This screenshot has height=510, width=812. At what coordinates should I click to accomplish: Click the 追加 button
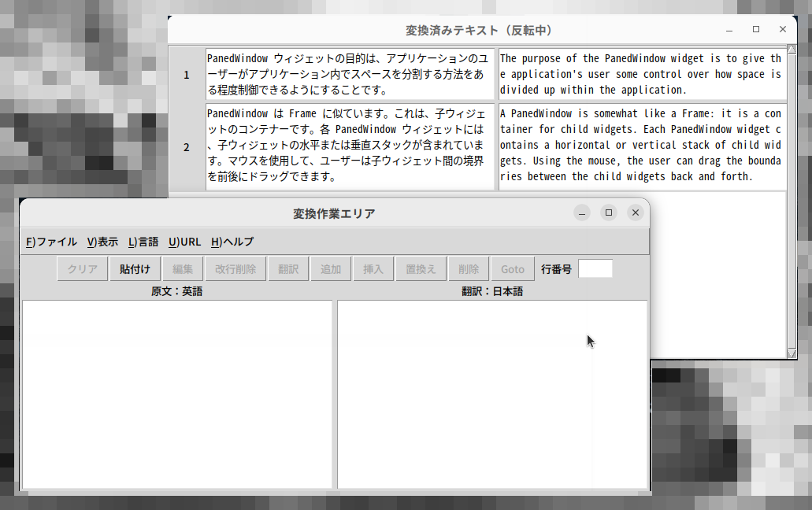click(331, 269)
